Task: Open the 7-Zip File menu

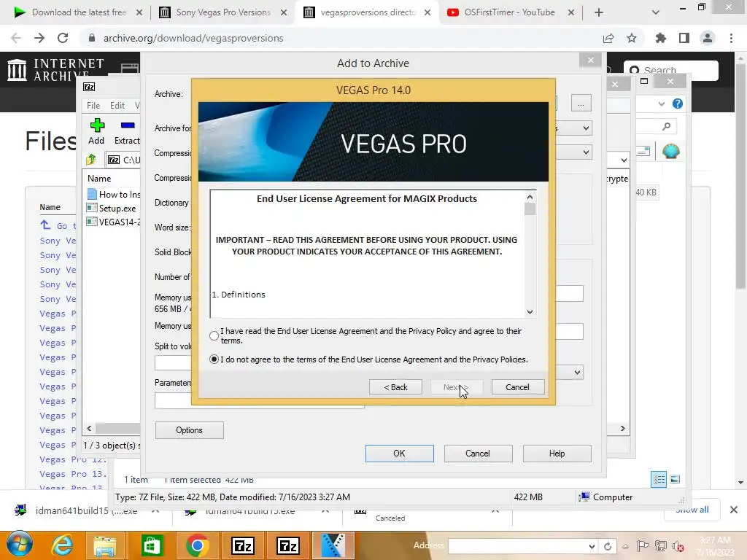Action: tap(93, 105)
